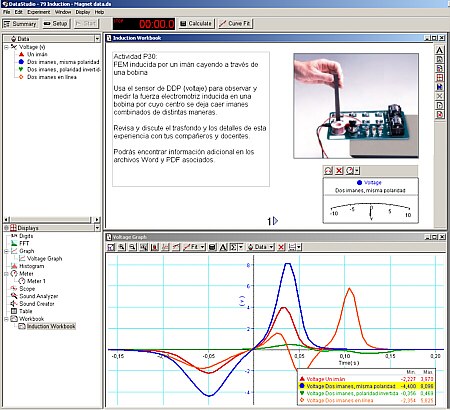Click the third page icon in workbook side toolbar
Viewport: 450px width, 410px height.
tap(440, 69)
